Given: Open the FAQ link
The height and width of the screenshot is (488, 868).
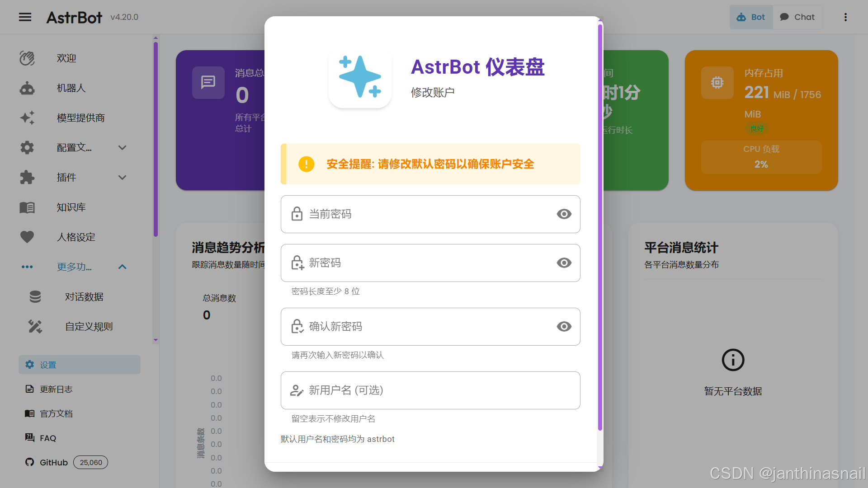Looking at the screenshot, I should pyautogui.click(x=48, y=438).
